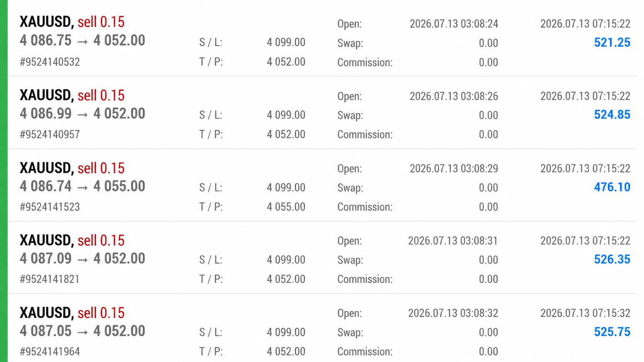The height and width of the screenshot is (362, 644).
Task: Select trade ticket #9524141523
Action: [50, 207]
